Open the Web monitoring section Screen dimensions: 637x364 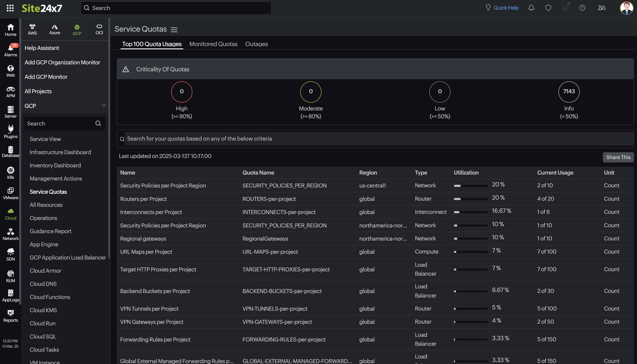coord(10,71)
